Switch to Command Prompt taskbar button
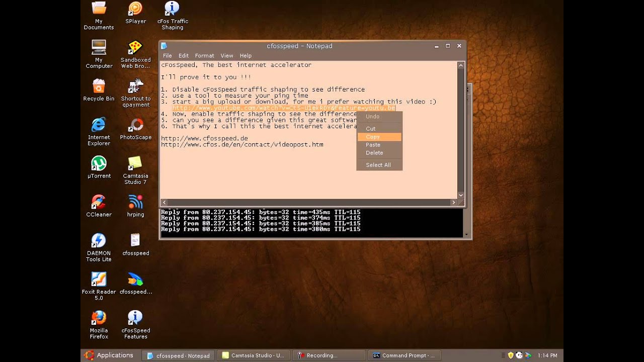644x362 pixels. tap(404, 355)
